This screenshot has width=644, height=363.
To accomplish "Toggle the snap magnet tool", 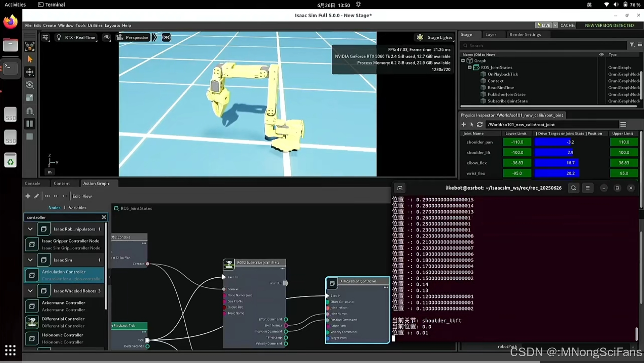I will click(x=30, y=111).
